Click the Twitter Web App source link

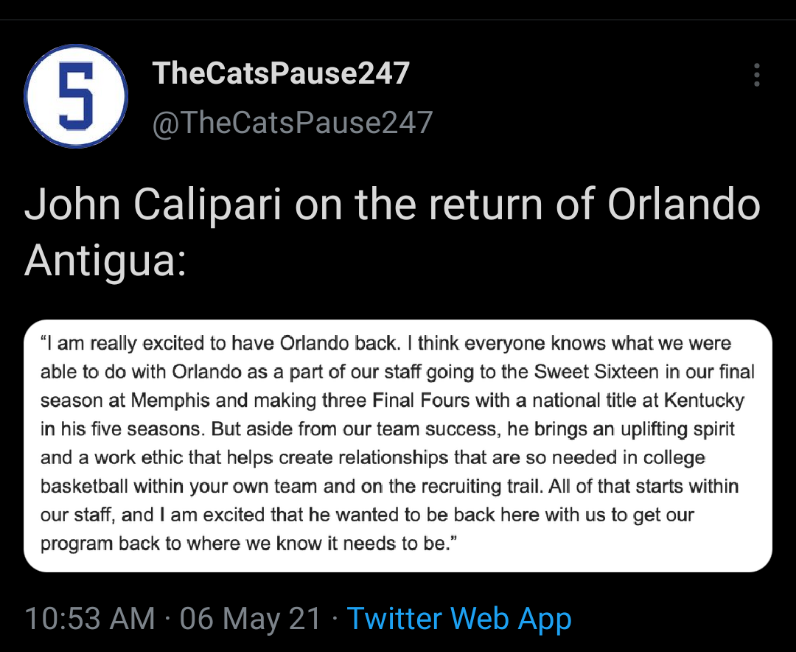tap(459, 618)
